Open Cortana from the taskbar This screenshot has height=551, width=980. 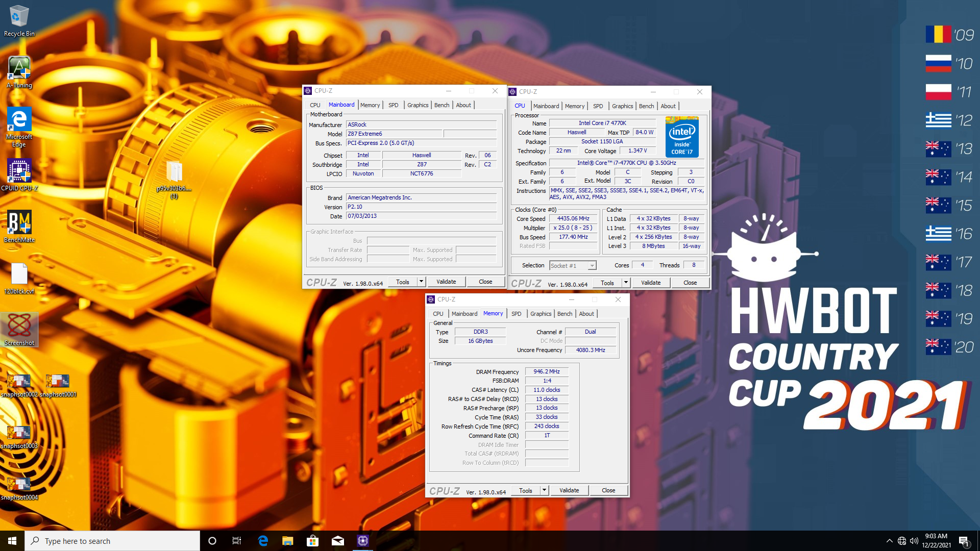(212, 541)
